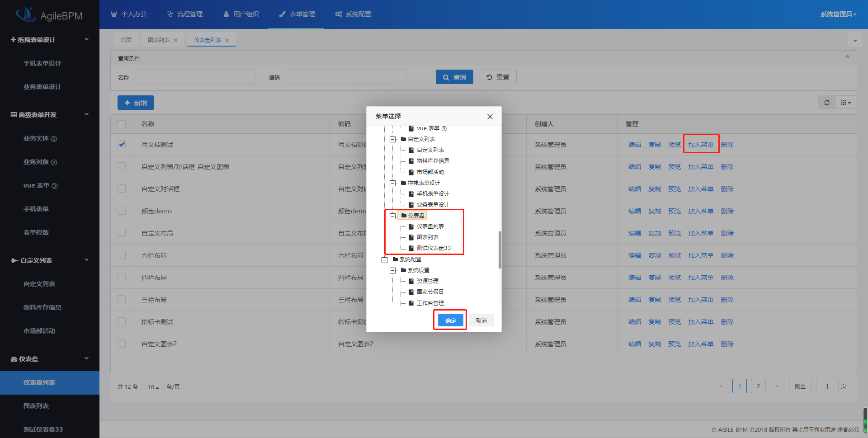The image size is (868, 438).
Task: Check the 四栏布局 row checkbox
Action: [x=122, y=277]
